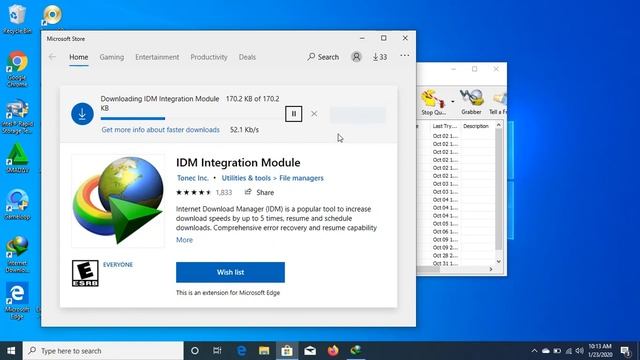Click the download progress bar

[x=190, y=119]
